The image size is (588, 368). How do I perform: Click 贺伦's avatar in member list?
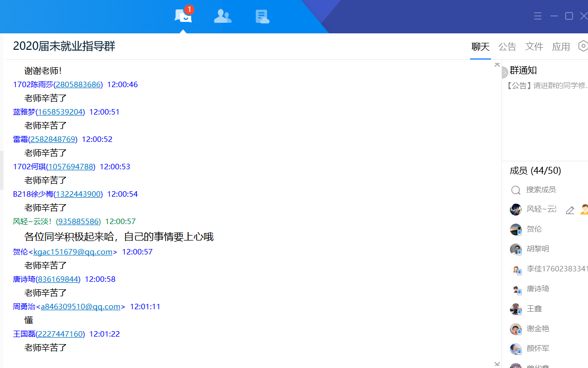(x=516, y=230)
